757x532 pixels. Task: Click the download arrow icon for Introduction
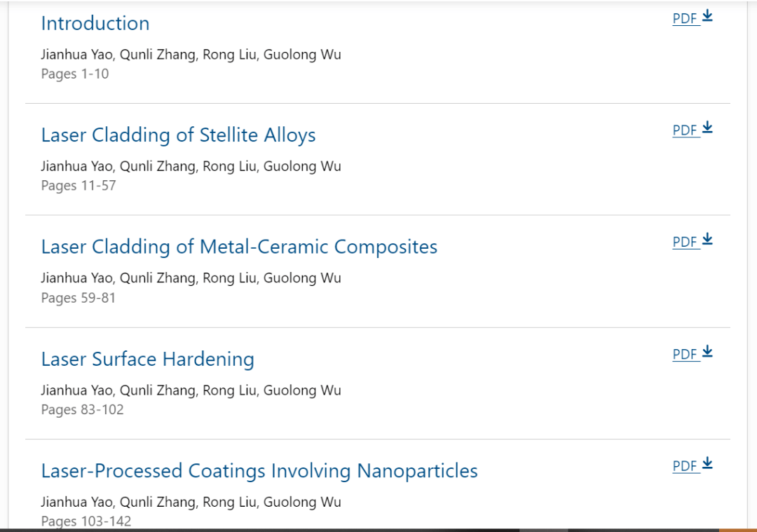click(707, 16)
